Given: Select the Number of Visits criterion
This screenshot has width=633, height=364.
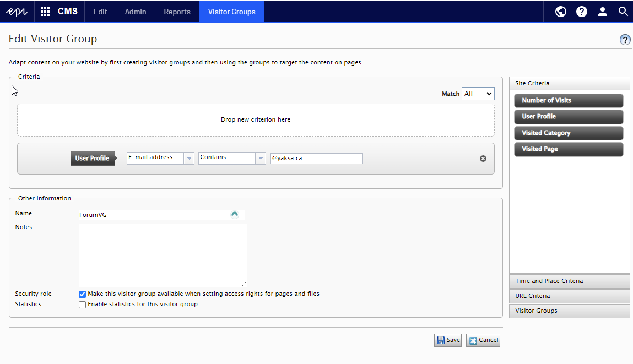Looking at the screenshot, I should point(569,100).
